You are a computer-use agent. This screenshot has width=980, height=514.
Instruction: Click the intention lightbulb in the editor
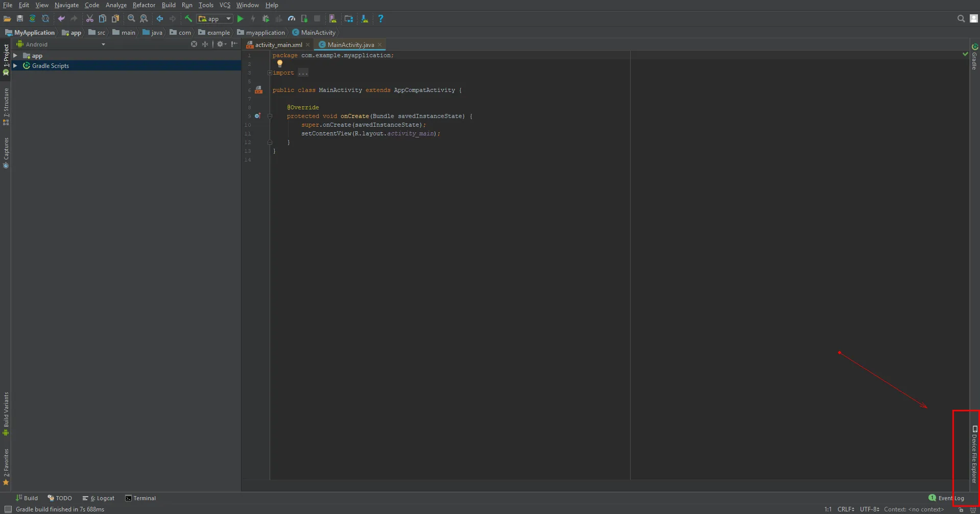(x=279, y=64)
